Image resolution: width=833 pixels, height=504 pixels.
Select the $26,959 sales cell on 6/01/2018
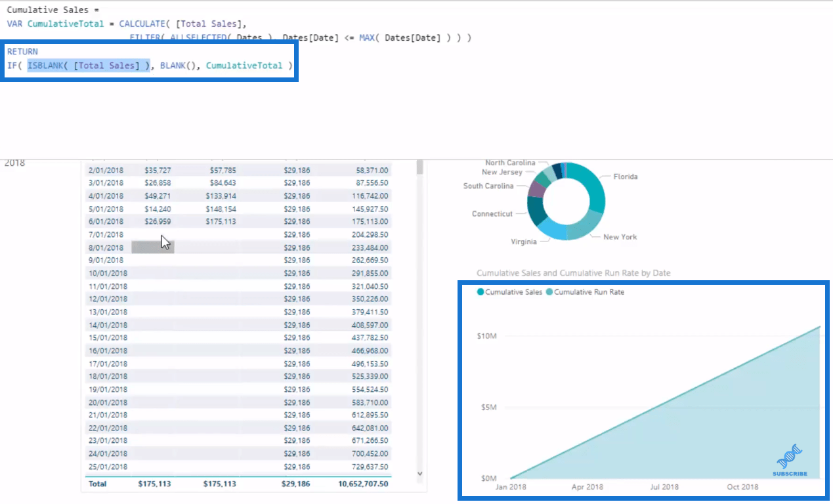(x=158, y=221)
